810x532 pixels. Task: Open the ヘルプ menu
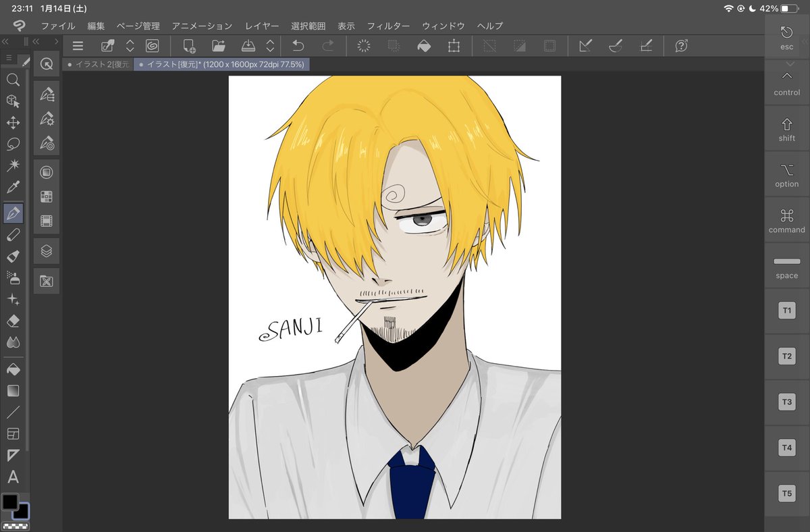pyautogui.click(x=490, y=26)
